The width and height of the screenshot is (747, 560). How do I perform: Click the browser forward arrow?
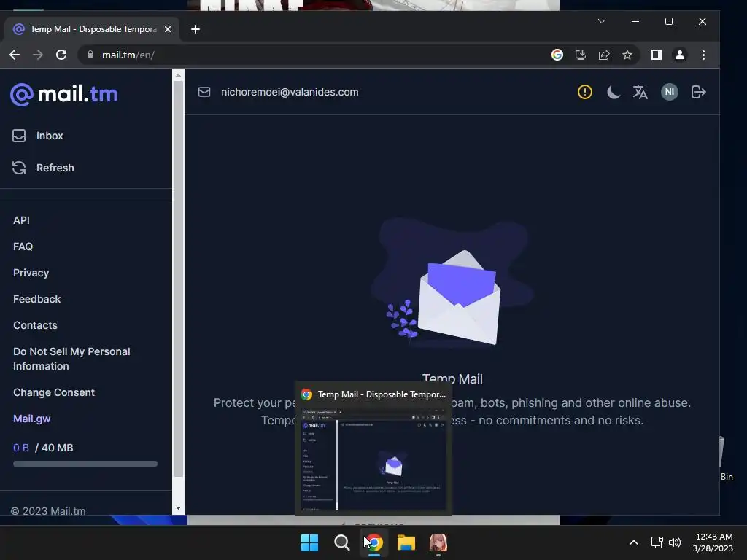point(38,55)
